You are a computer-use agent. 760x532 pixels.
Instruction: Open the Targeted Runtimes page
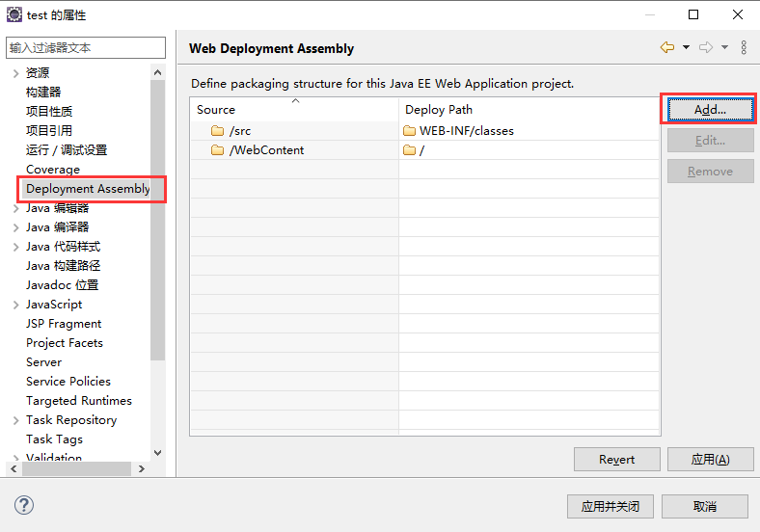click(79, 401)
